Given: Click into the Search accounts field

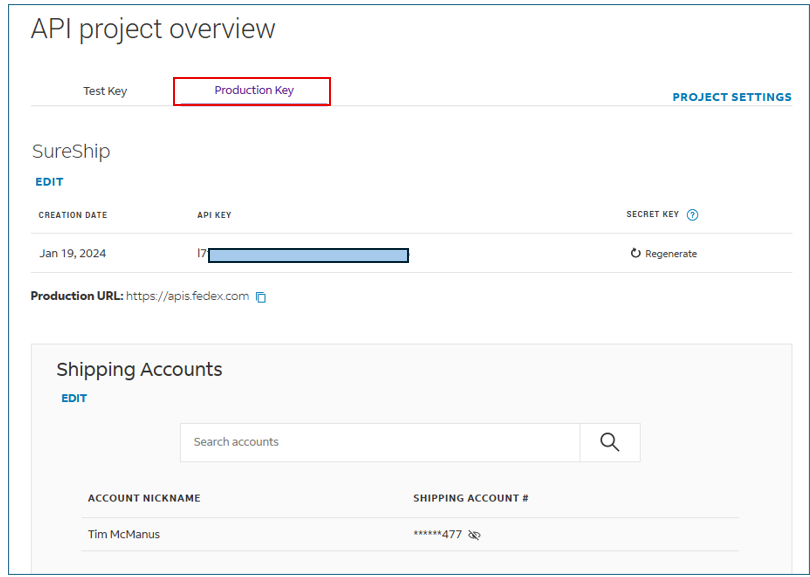Looking at the screenshot, I should (x=380, y=442).
